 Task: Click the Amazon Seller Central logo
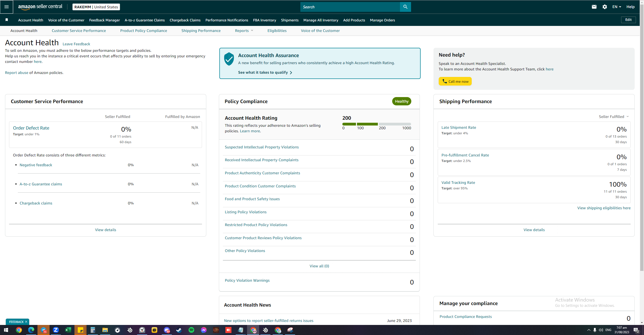tap(40, 7)
